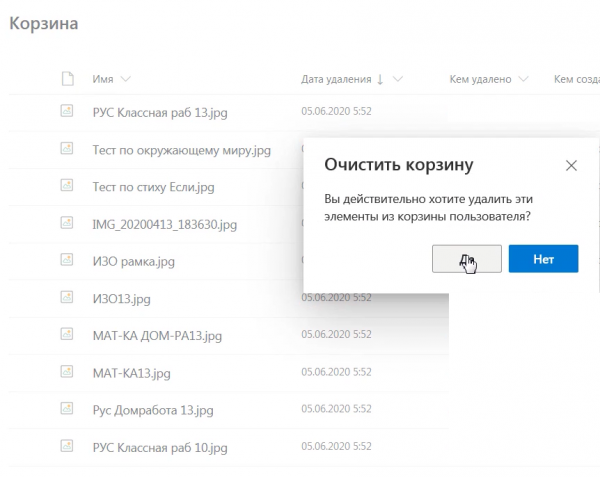Click file icon next to Рус Домработа 13.jpg
600x477 pixels.
tap(67, 409)
